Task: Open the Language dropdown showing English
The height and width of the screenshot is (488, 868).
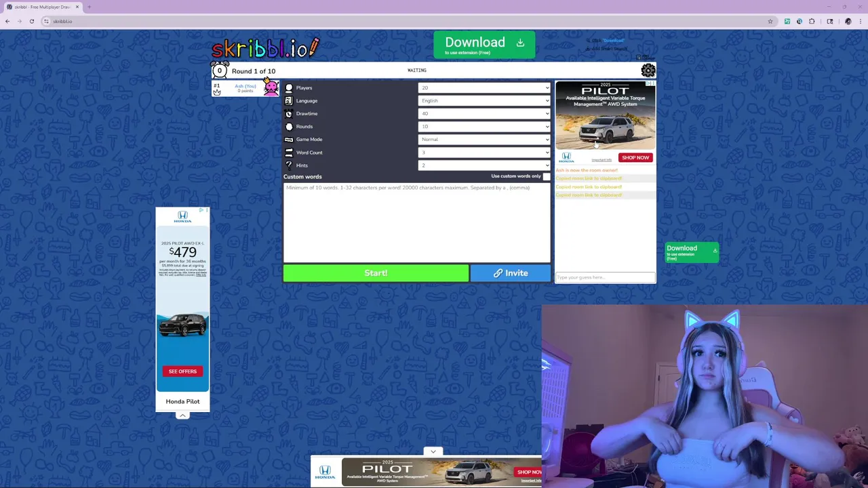Action: pyautogui.click(x=484, y=100)
